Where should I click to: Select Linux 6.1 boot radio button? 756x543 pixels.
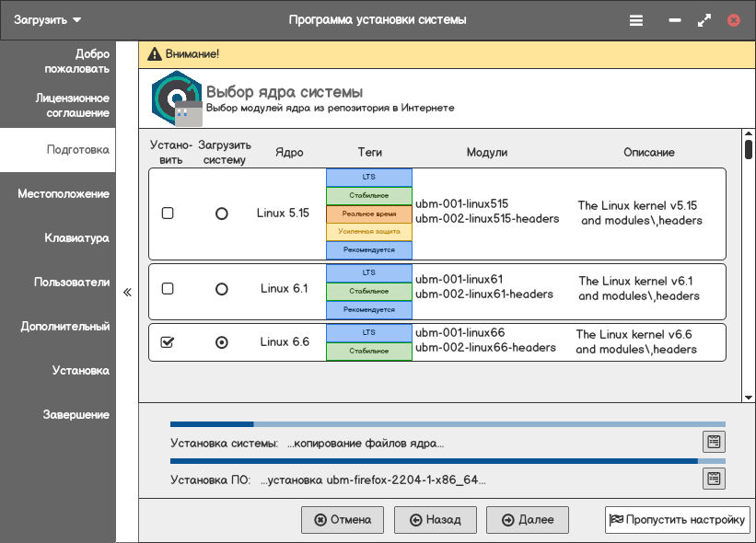[x=221, y=288]
